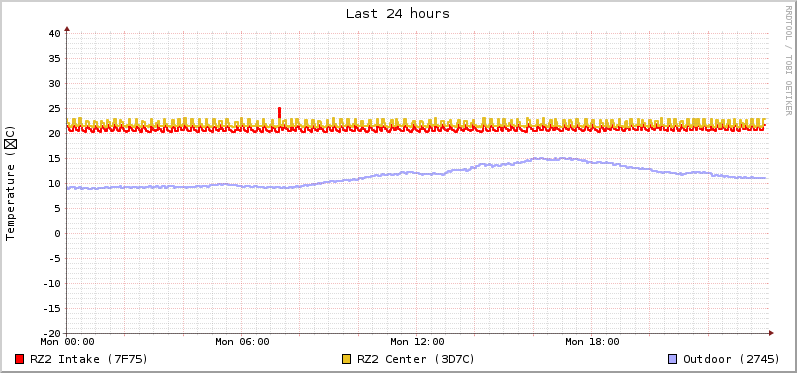Click the 0 value on the y-axis

click(57, 234)
